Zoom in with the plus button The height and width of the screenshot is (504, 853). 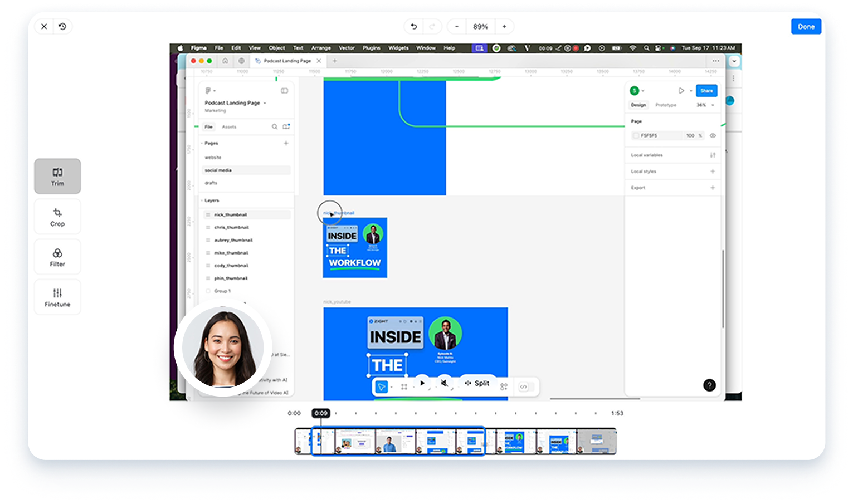(504, 27)
